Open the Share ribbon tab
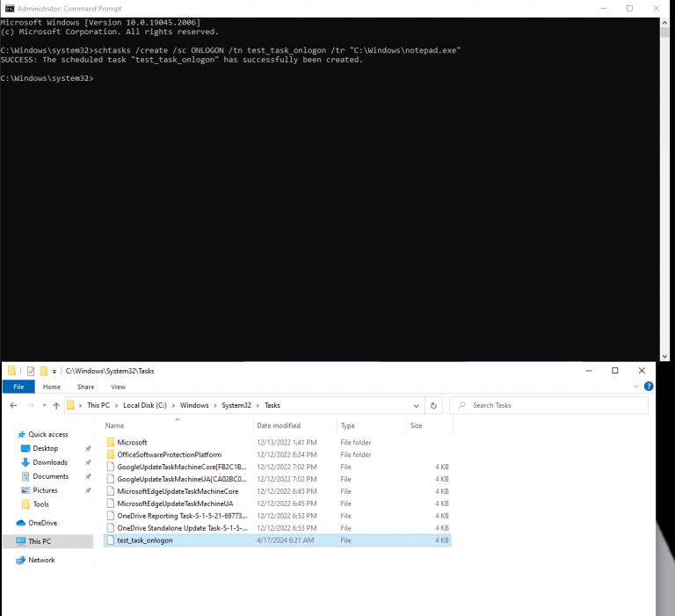The image size is (675, 616). tap(85, 387)
